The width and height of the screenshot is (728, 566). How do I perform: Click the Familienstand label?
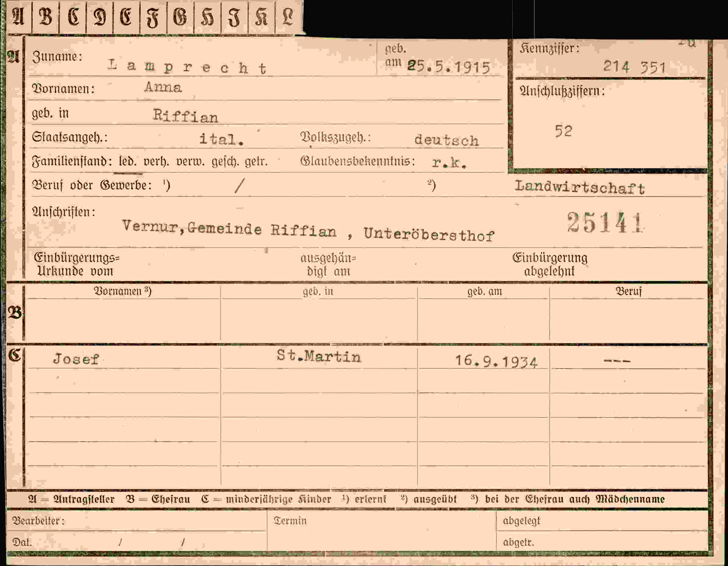pos(72,162)
